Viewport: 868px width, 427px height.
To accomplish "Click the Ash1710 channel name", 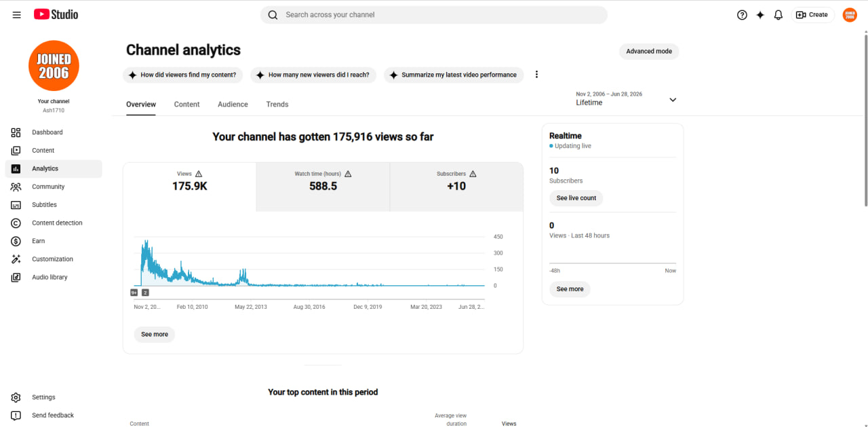I will 54,110.
